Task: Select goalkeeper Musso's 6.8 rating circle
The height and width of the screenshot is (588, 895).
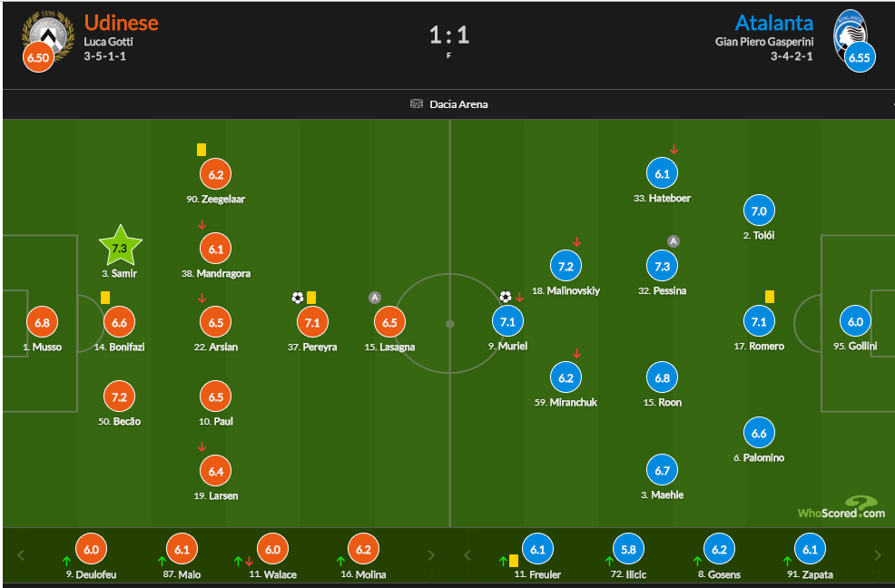Action: pos(42,321)
